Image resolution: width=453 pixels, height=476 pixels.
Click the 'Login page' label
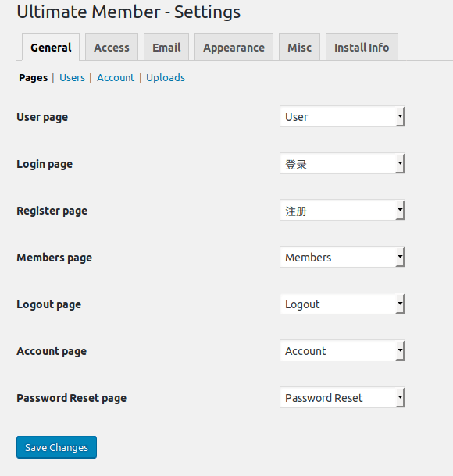point(45,164)
